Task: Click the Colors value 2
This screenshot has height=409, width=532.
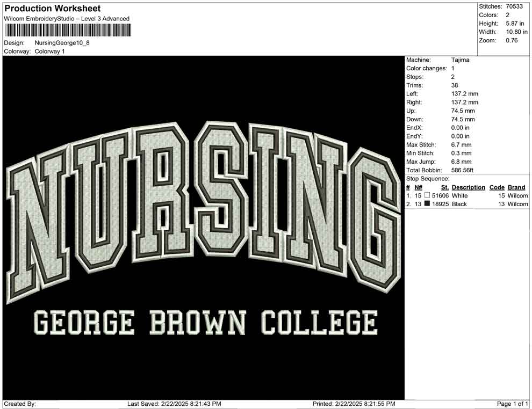Action: 508,15
